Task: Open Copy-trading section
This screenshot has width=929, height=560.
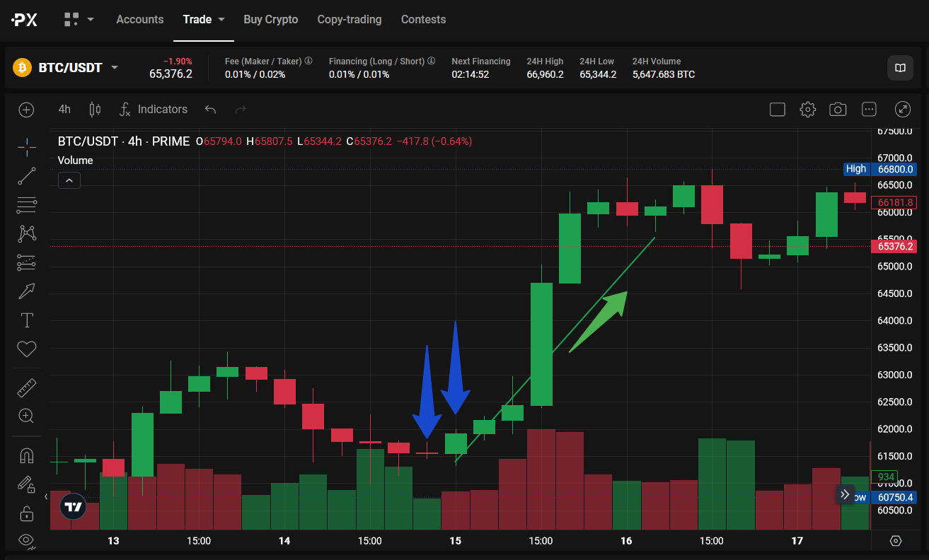Action: tap(350, 19)
